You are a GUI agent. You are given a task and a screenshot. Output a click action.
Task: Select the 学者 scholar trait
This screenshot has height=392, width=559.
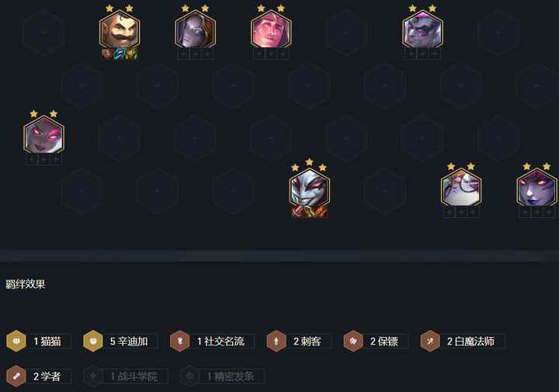click(x=40, y=376)
